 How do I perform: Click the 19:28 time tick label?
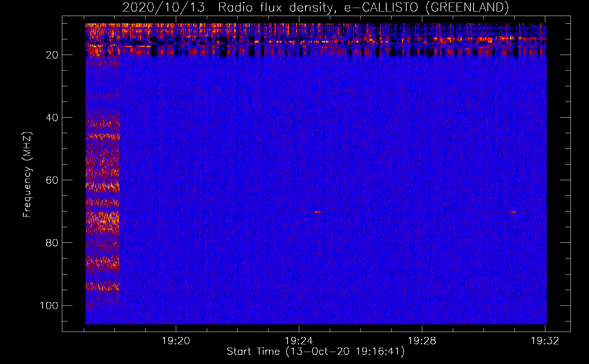[422, 341]
